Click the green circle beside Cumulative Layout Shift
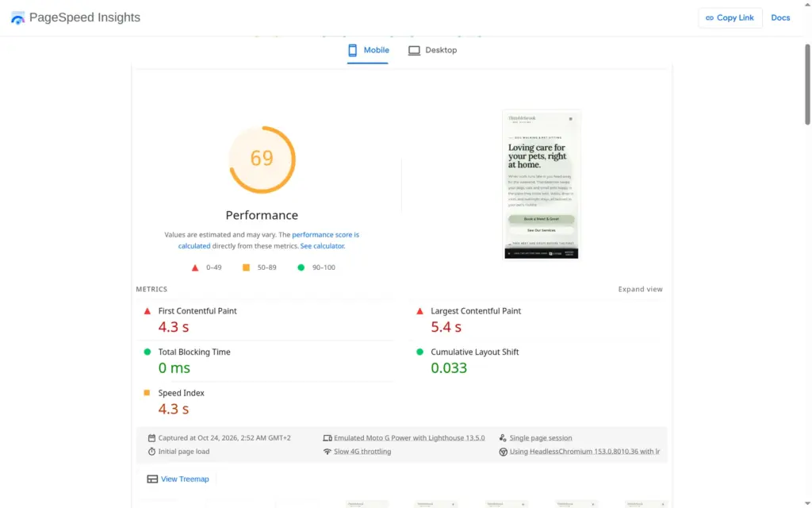 tap(419, 352)
